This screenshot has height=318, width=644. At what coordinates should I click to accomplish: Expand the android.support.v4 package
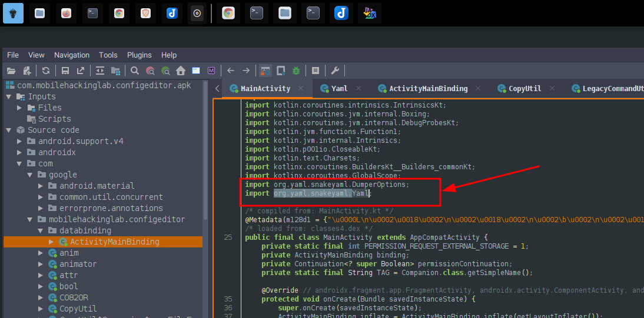19,141
